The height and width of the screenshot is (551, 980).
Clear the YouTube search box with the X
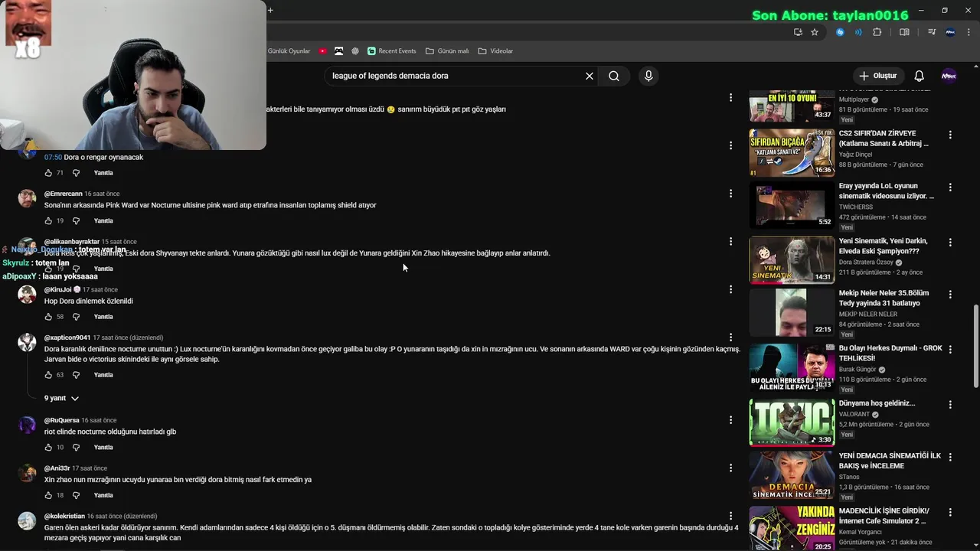pyautogui.click(x=590, y=76)
